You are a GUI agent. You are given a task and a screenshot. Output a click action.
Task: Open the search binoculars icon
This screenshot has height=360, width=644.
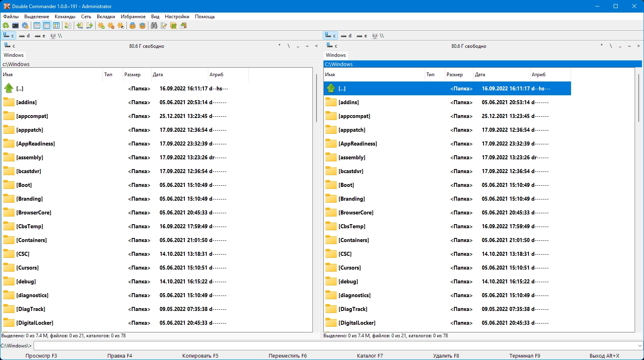click(154, 26)
